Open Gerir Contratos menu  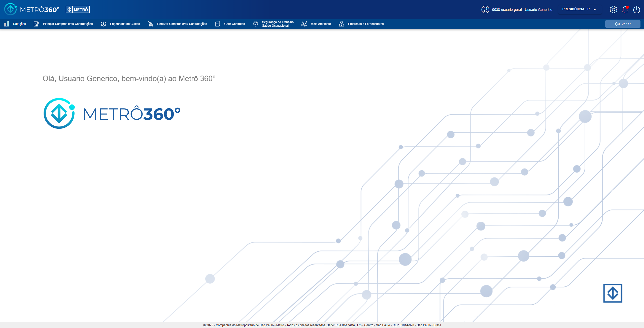pos(230,24)
